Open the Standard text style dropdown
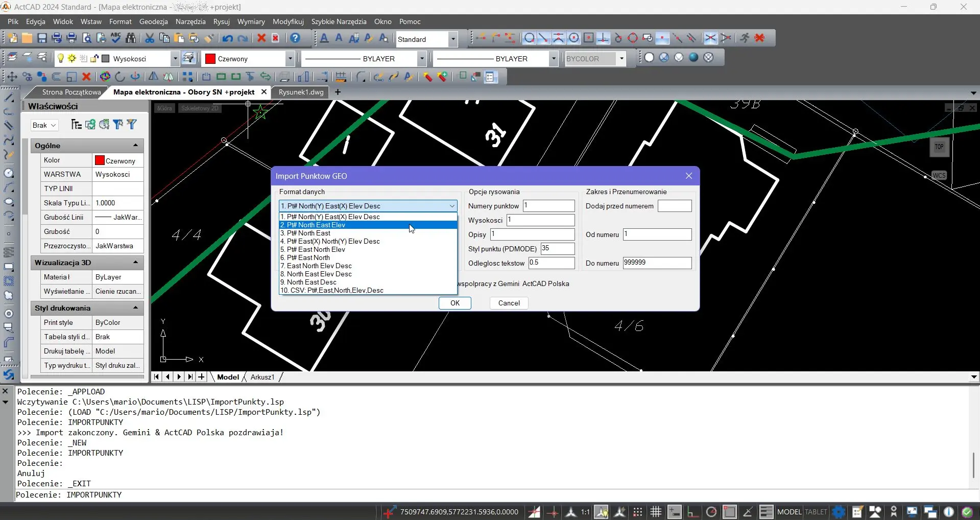Screen dimensions: 980x520 [x=452, y=39]
